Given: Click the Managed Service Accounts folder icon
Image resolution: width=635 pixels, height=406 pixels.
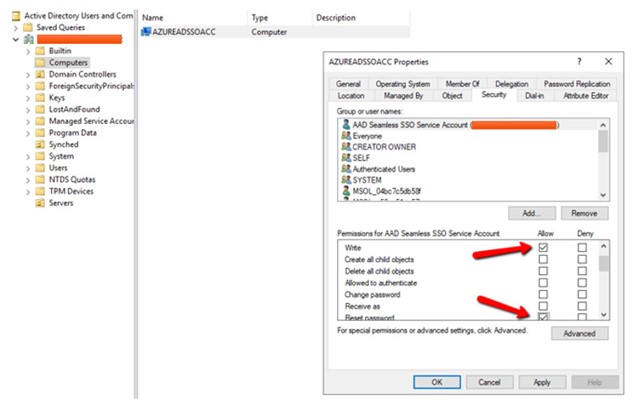Looking at the screenshot, I should (40, 121).
